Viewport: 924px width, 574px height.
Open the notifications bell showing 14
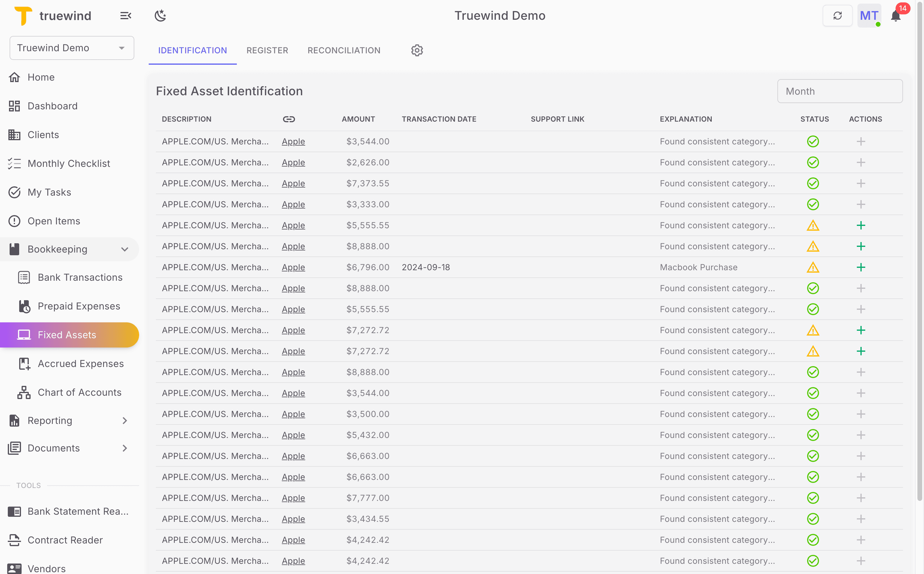(x=896, y=15)
